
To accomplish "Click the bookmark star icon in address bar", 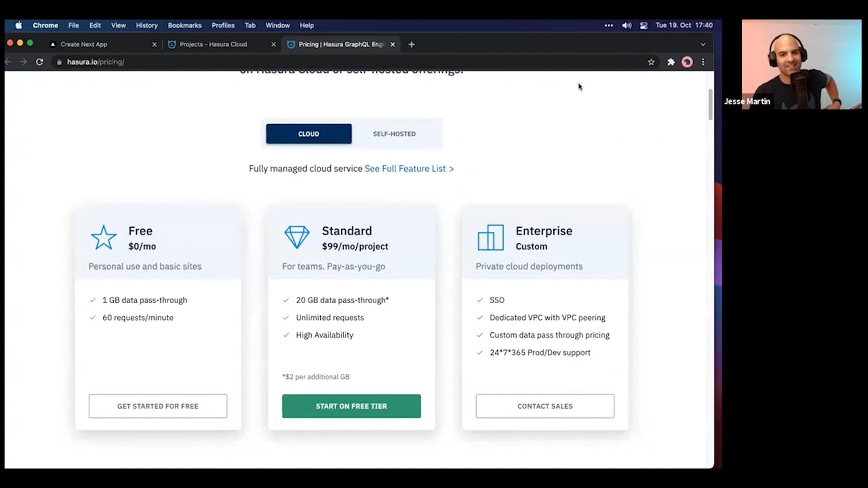I will 651,62.
